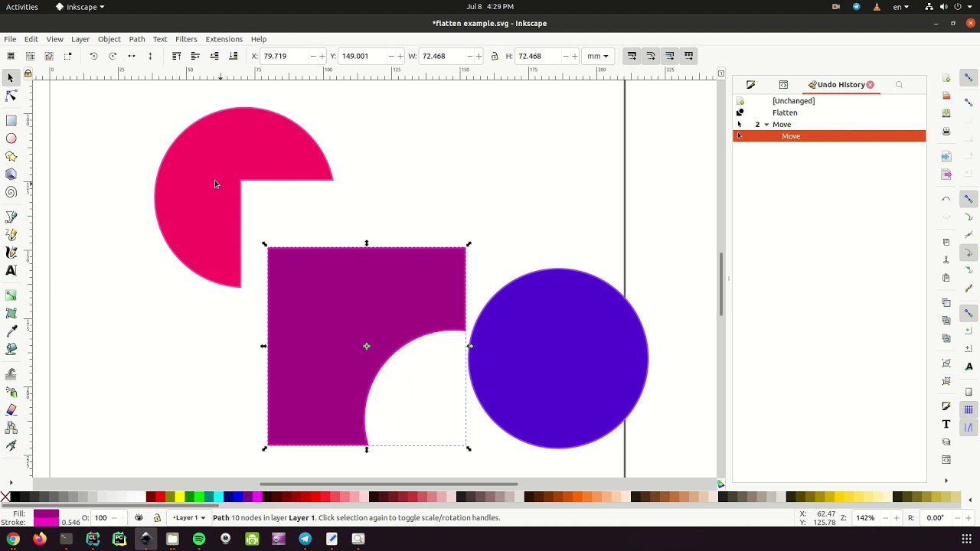Viewport: 980px width, 551px height.
Task: Edit the zoom percentage field
Action: [867, 518]
